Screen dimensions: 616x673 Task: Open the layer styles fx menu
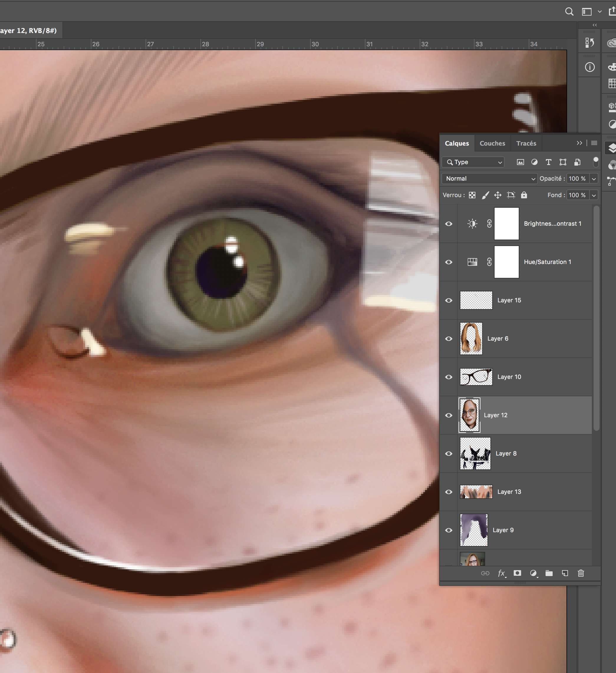coord(501,573)
